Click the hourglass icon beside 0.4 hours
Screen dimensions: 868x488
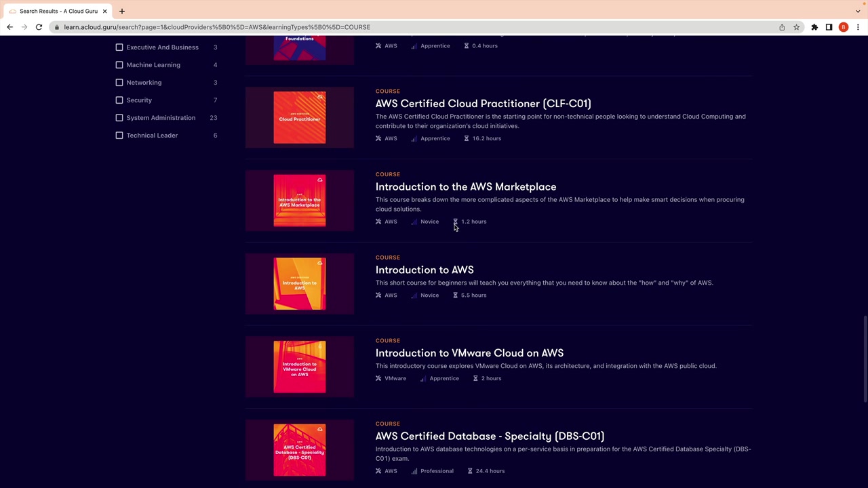pyautogui.click(x=467, y=46)
